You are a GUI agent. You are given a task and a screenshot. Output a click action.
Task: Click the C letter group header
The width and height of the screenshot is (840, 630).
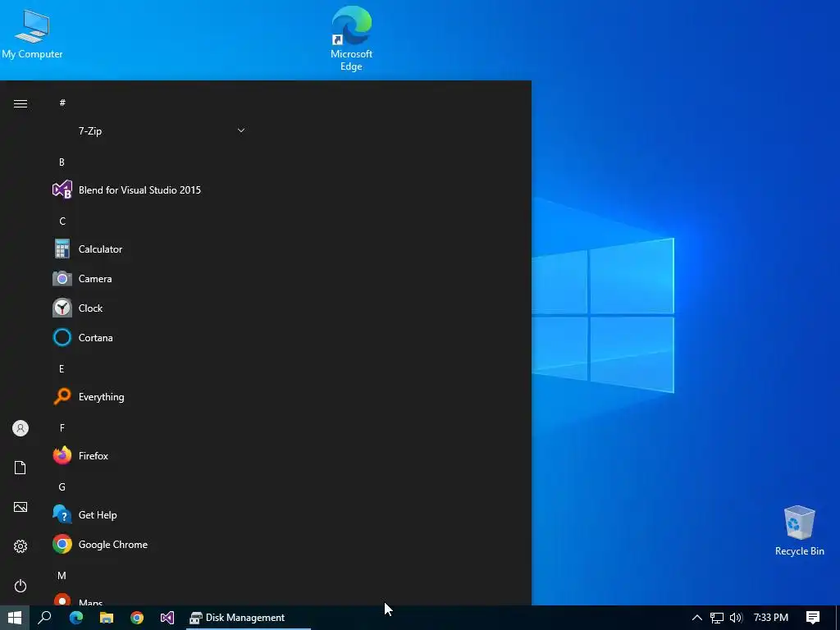[x=62, y=221]
